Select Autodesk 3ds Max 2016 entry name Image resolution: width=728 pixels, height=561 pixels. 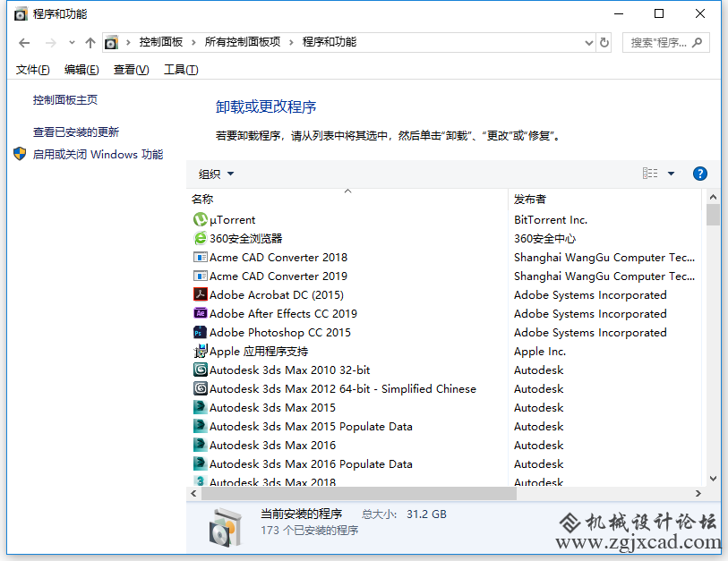(x=272, y=446)
